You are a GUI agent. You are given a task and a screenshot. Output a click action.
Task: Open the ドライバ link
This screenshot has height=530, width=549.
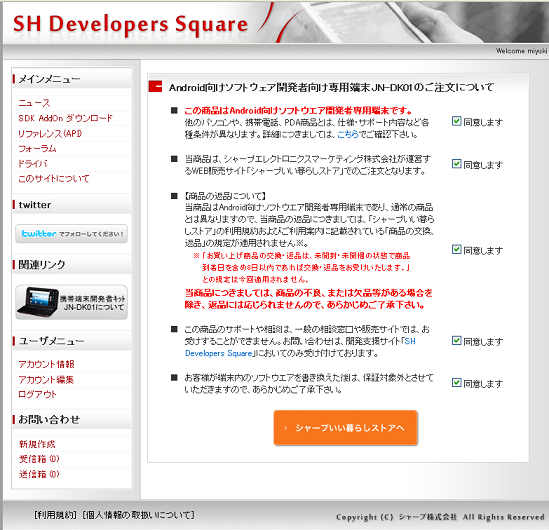33,163
